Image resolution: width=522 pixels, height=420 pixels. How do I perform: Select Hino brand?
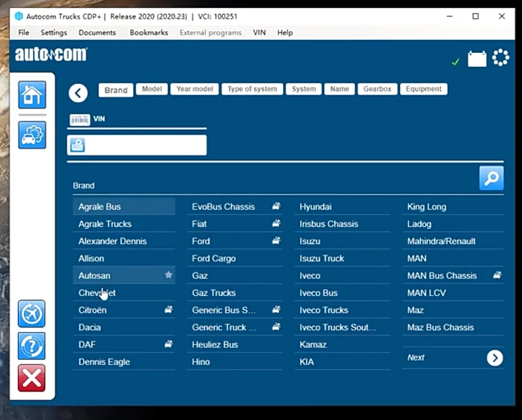[234, 362]
